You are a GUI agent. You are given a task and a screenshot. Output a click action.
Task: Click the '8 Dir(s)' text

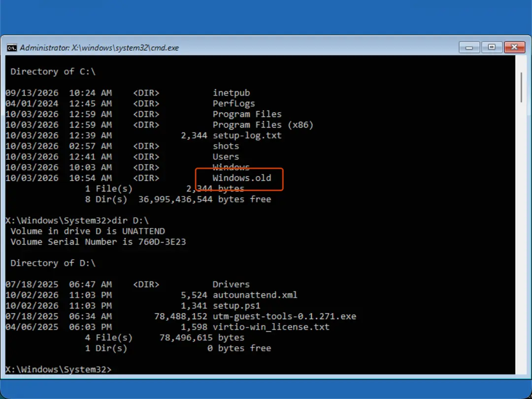click(106, 199)
